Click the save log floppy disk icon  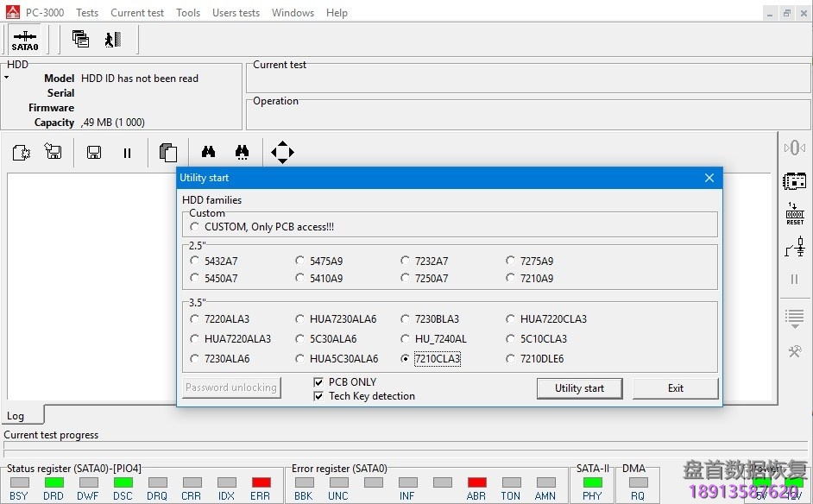click(x=93, y=152)
